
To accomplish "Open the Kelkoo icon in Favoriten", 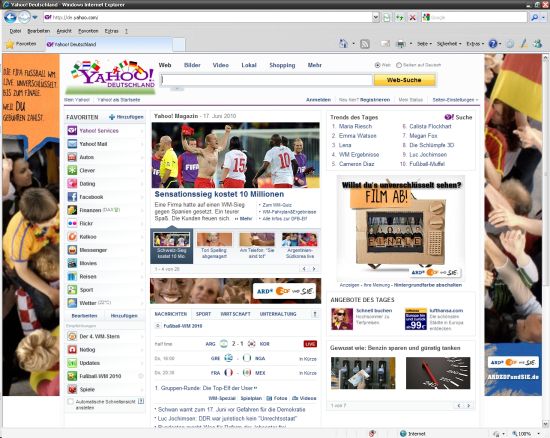I will click(72, 237).
